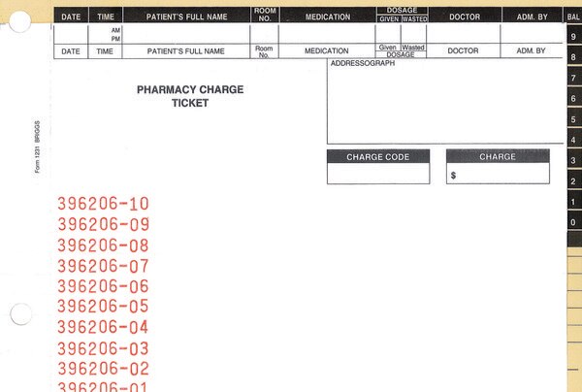Screen dimensions: 582x392
Task: Click serial number 396206-10
Action: pos(103,204)
